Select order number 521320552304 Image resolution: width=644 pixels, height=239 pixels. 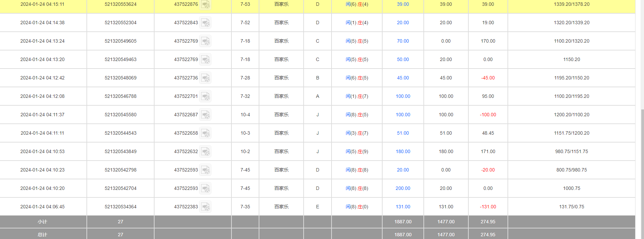click(x=120, y=23)
